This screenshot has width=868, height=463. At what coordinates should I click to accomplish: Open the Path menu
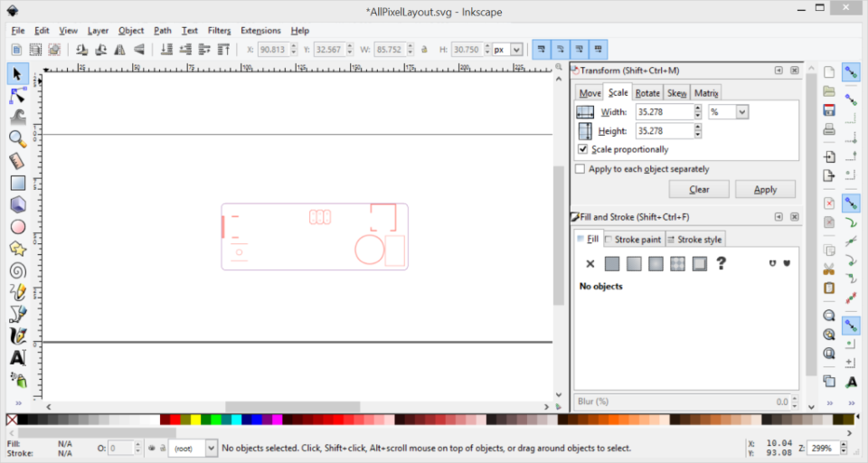click(x=163, y=31)
